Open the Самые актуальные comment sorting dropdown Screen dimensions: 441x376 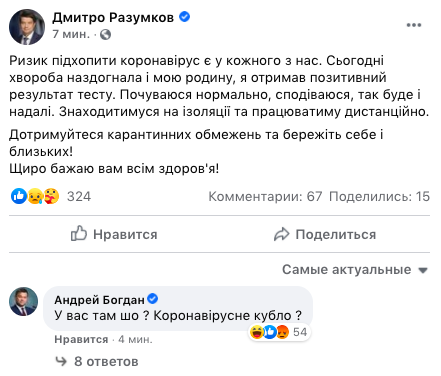[x=355, y=269]
